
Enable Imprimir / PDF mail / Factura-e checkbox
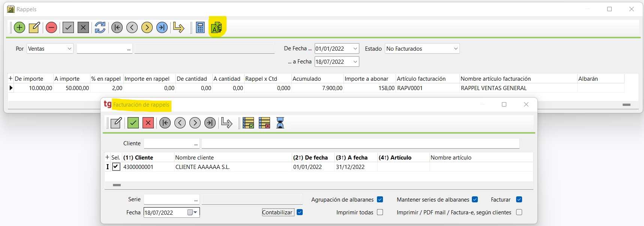pyautogui.click(x=519, y=212)
